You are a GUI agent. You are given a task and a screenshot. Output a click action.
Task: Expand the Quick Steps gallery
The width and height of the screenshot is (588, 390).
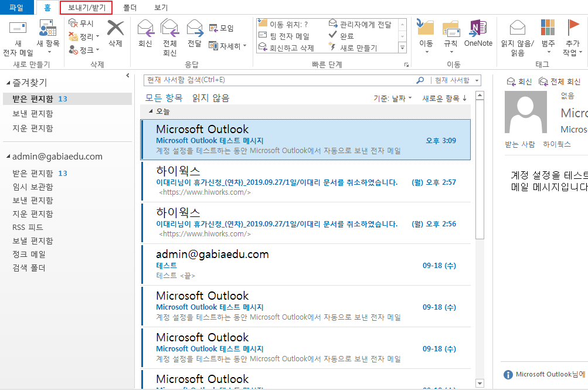click(402, 48)
